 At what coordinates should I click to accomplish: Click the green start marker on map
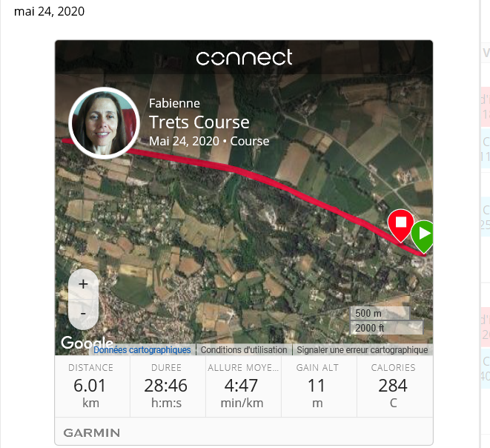coord(423,237)
